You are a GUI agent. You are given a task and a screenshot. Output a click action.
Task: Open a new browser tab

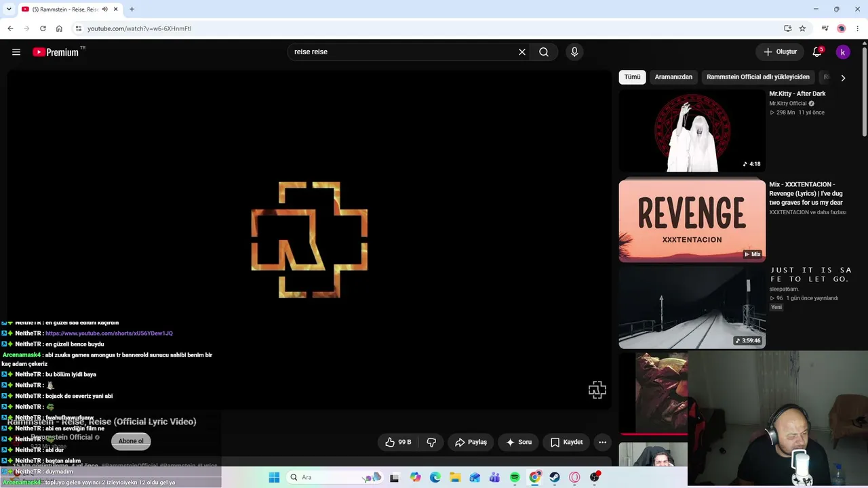pos(132,9)
